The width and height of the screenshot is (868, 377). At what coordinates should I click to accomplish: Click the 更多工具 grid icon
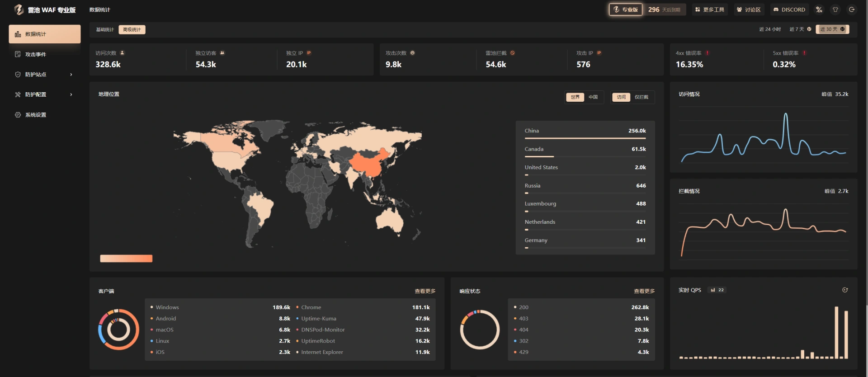tap(698, 9)
